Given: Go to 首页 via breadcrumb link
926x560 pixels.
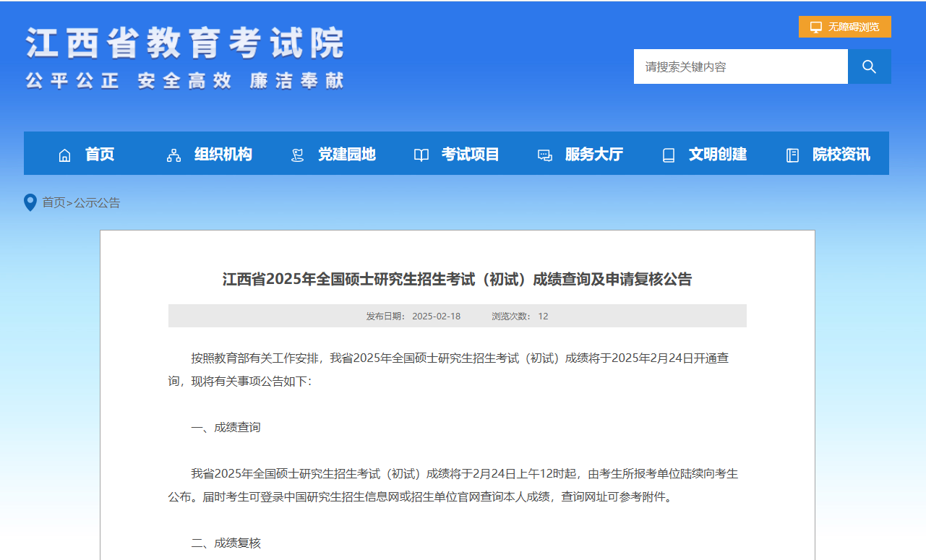Looking at the screenshot, I should [53, 202].
